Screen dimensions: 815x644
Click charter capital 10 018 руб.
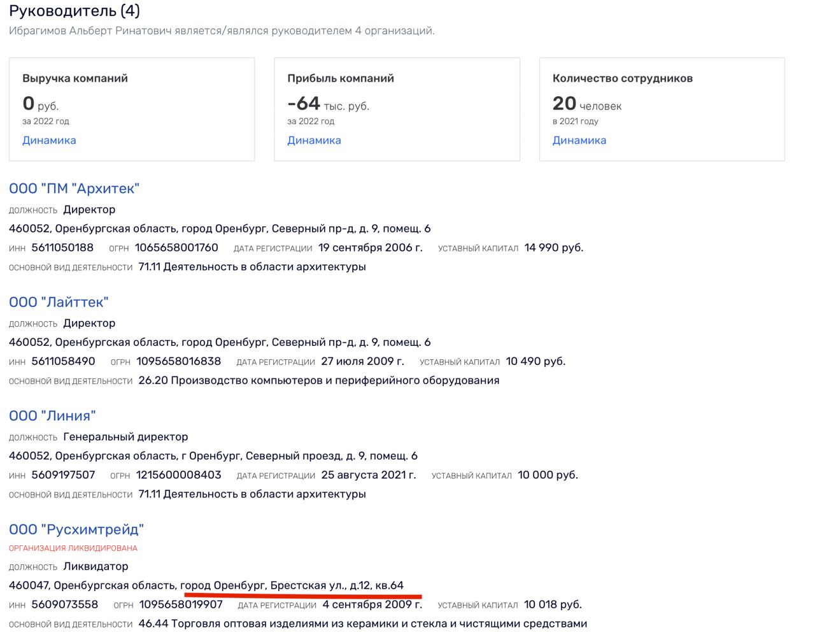[553, 605]
